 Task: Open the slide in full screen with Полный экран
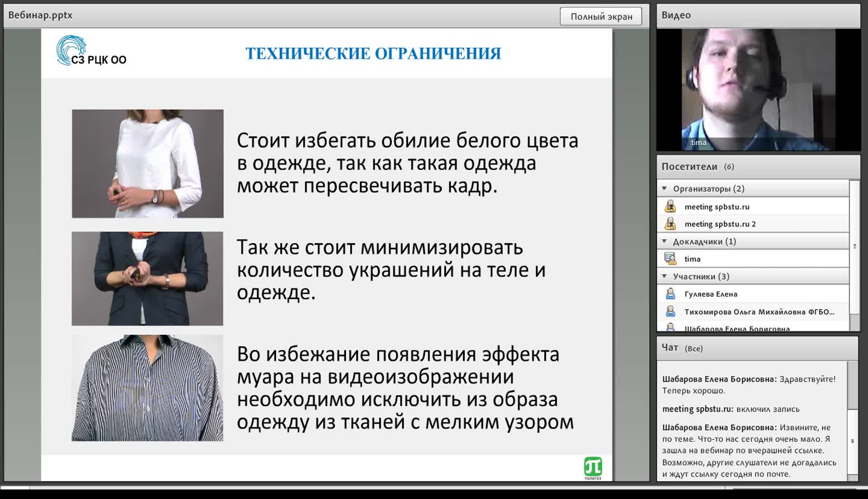click(601, 17)
